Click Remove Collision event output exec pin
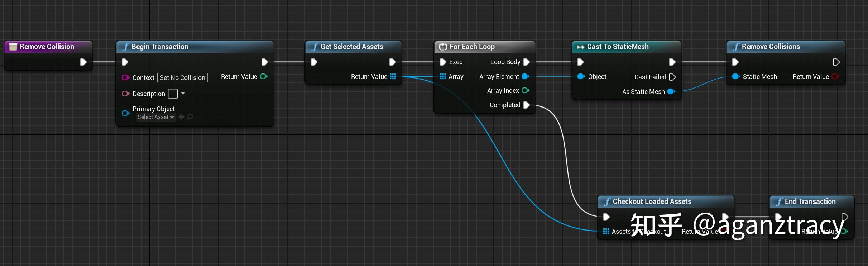868x266 pixels. pyautogui.click(x=83, y=62)
